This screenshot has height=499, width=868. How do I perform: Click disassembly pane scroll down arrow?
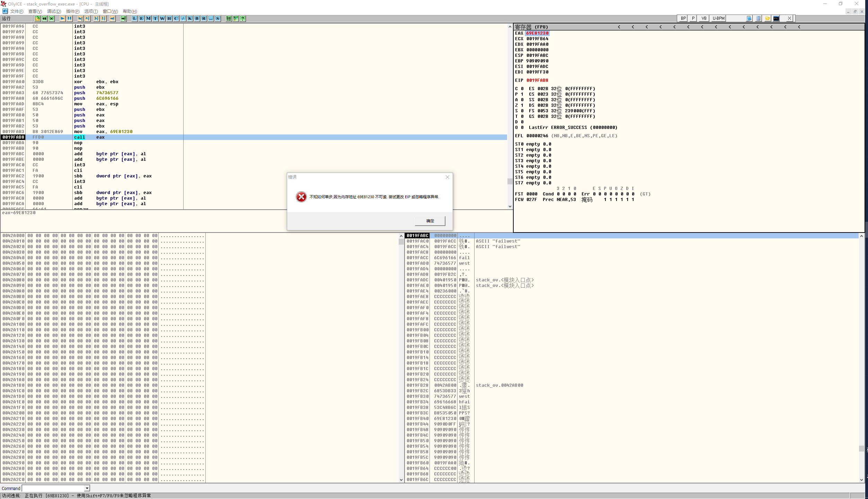(x=510, y=207)
